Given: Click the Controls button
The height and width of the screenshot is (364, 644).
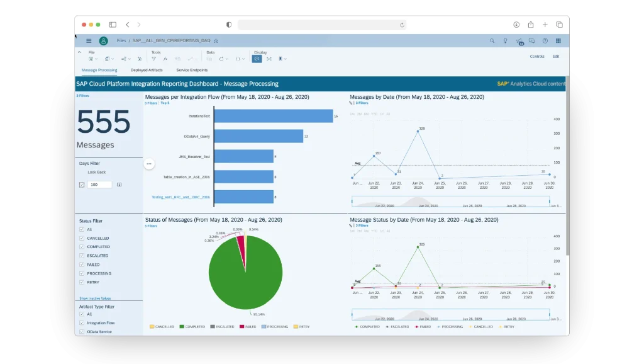Looking at the screenshot, I should (x=537, y=56).
